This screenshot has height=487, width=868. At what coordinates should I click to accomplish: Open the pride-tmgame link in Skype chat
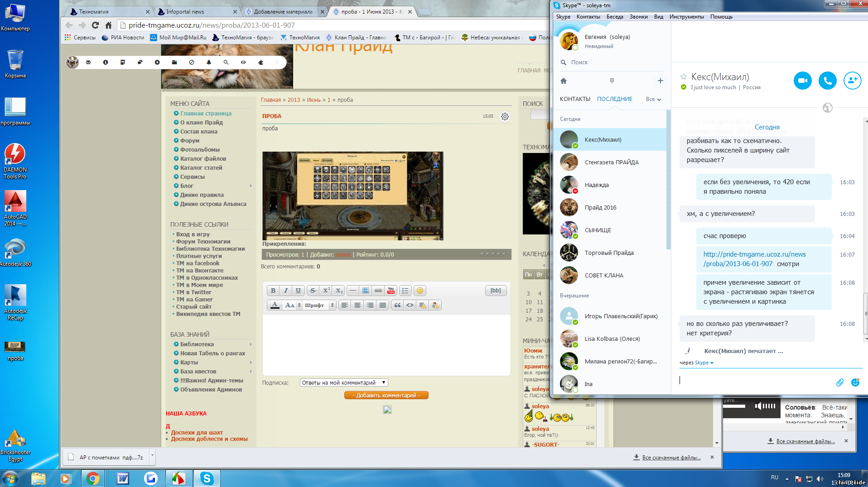[755, 259]
